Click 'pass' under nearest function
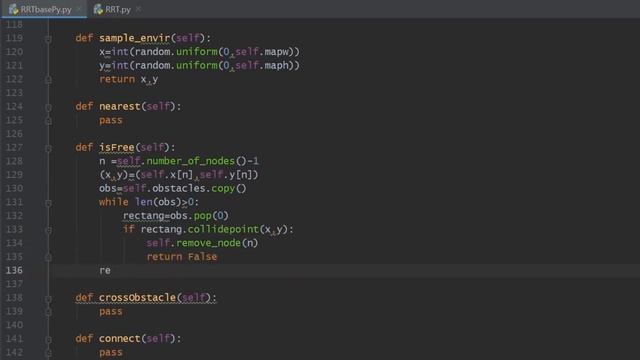Image resolution: width=640 pixels, height=360 pixels. click(x=111, y=120)
